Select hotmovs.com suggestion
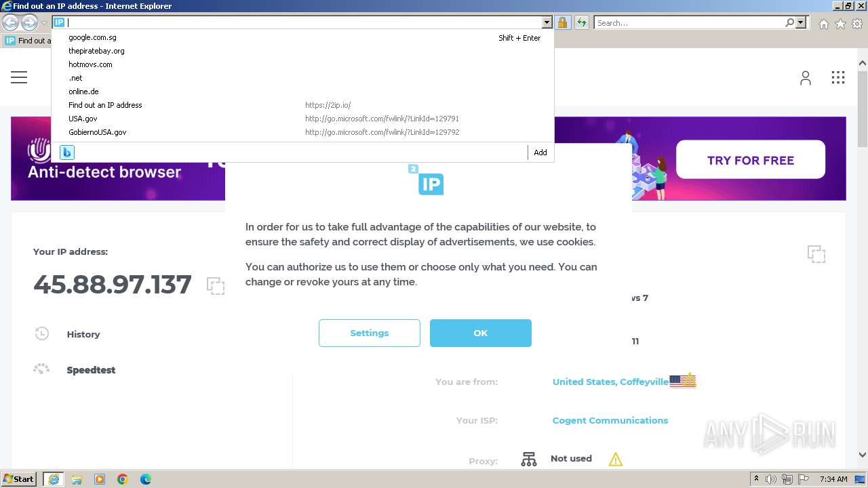 302,64
